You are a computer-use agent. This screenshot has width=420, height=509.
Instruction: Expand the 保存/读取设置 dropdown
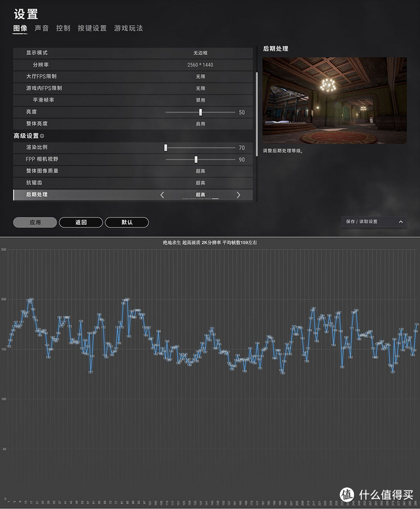374,222
